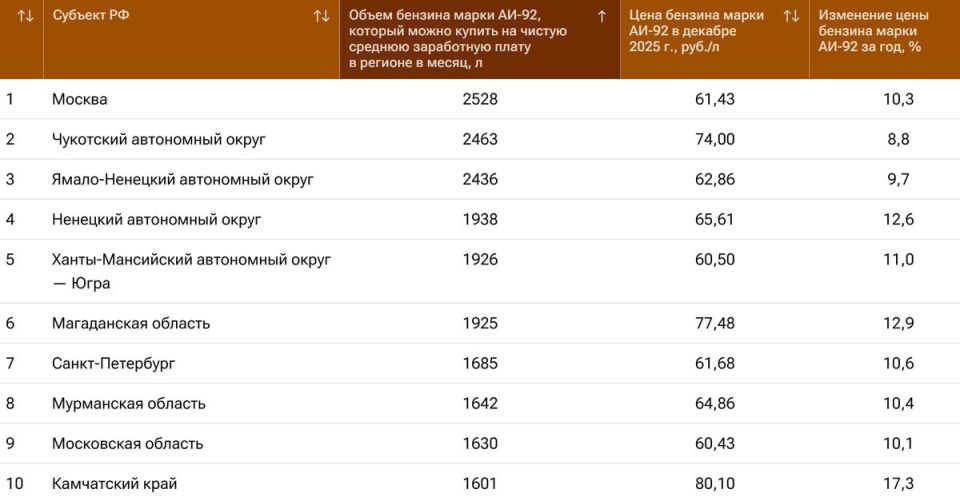Click the sort arrows beside the АИ-92 price header
Viewport: 960px width, 501px height.
(x=791, y=16)
